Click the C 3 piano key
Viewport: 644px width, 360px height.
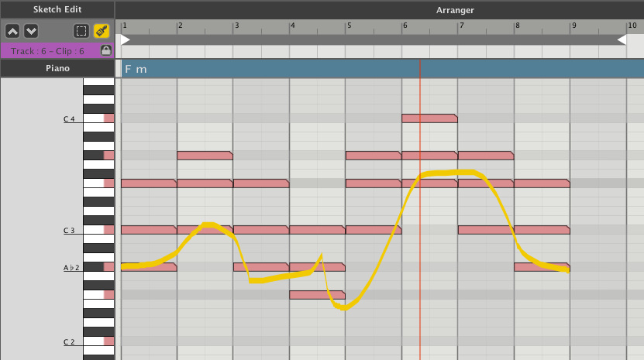click(x=98, y=230)
